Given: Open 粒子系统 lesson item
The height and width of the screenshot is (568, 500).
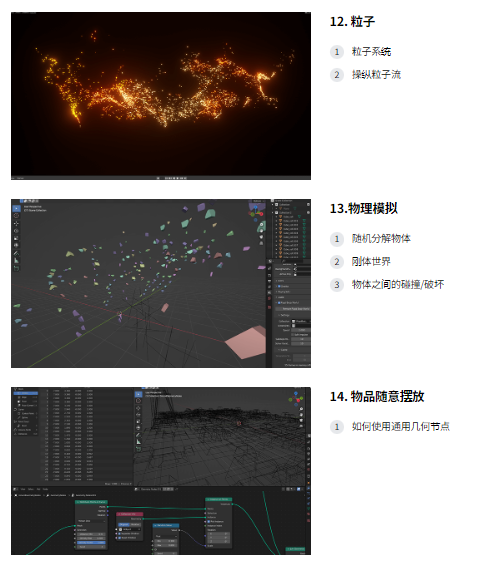Looking at the screenshot, I should [371, 52].
